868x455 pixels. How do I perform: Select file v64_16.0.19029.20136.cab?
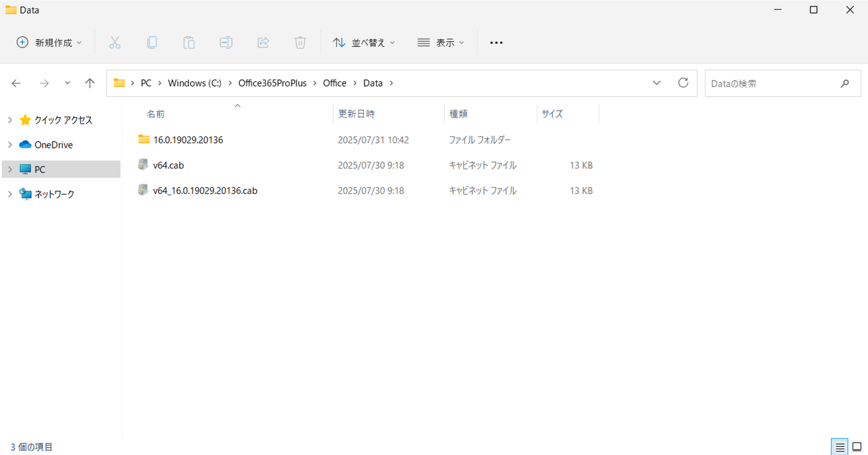click(205, 190)
